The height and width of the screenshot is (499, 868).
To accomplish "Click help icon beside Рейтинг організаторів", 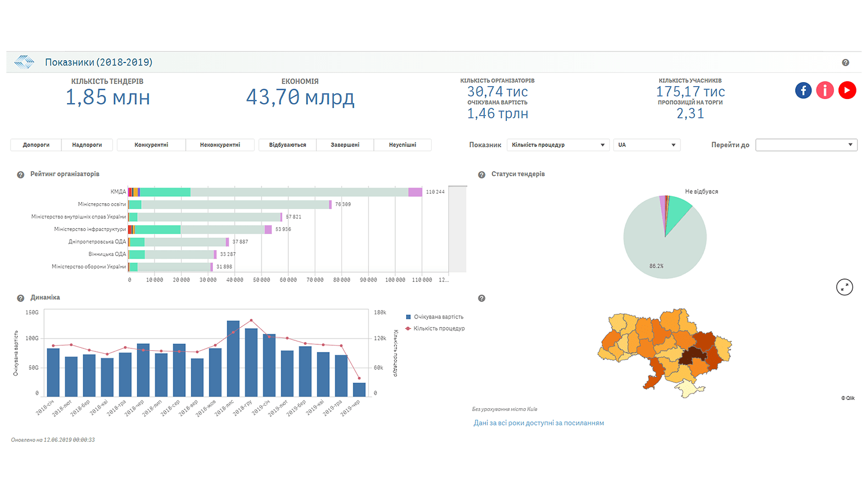I will 21,175.
